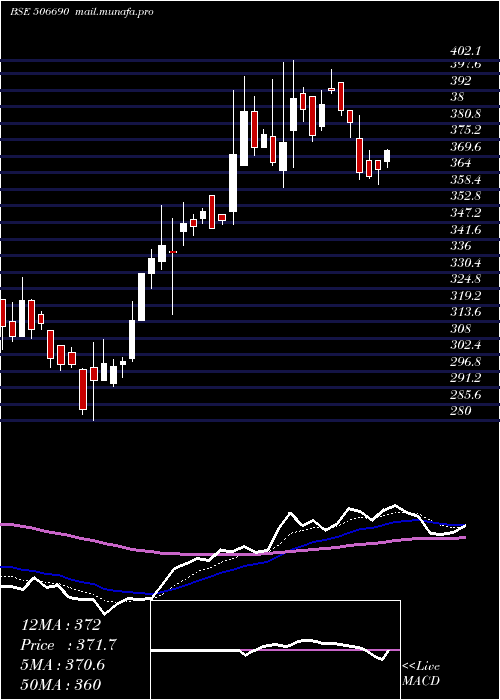Click the 380.8 price axis label
The image size is (500, 700).
click(466, 114)
